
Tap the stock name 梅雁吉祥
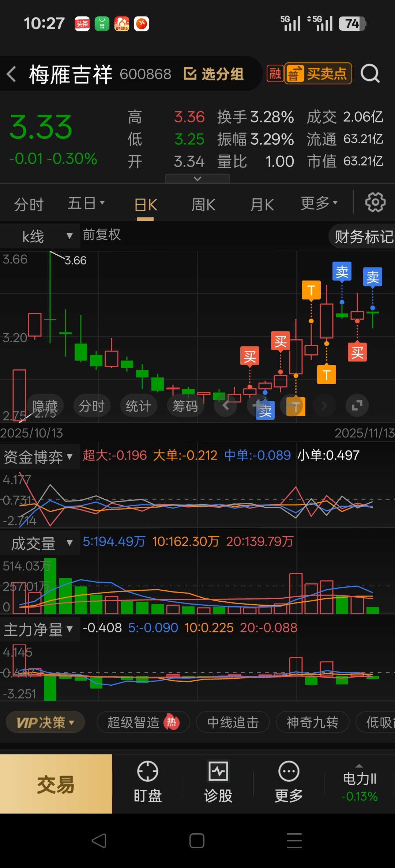71,74
